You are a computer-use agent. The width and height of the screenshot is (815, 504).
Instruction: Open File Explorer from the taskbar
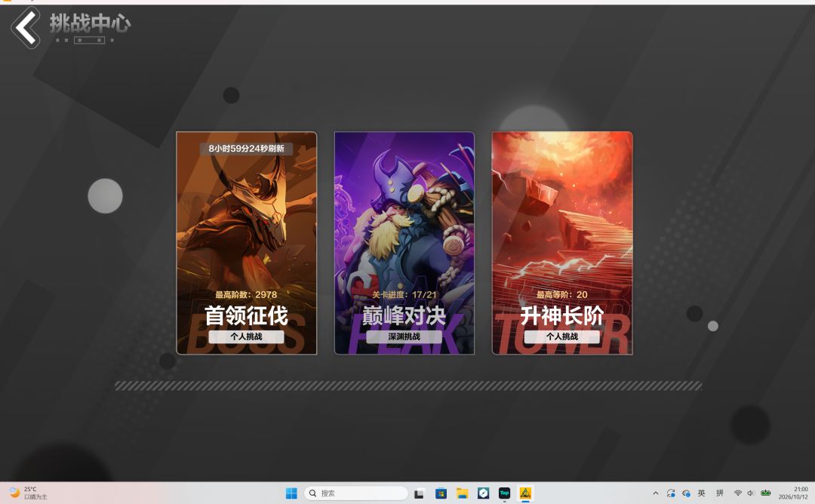coord(462,493)
